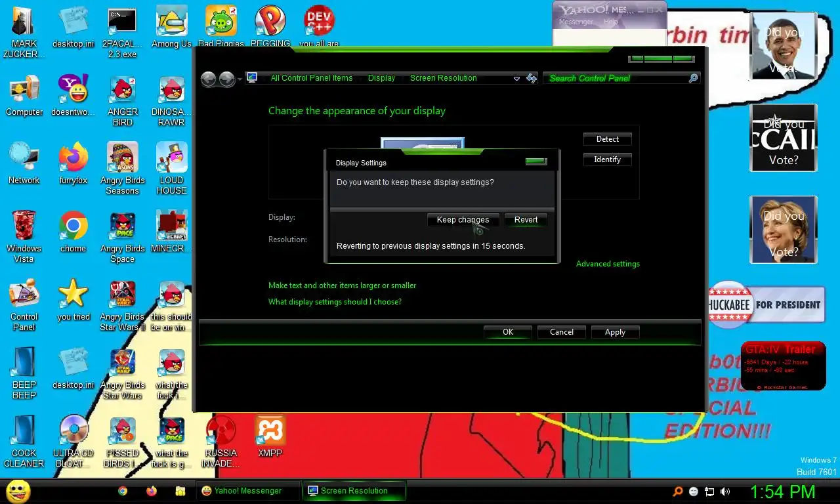This screenshot has width=840, height=504.
Task: Open Angry Birds Seasons desktop icon
Action: click(122, 169)
